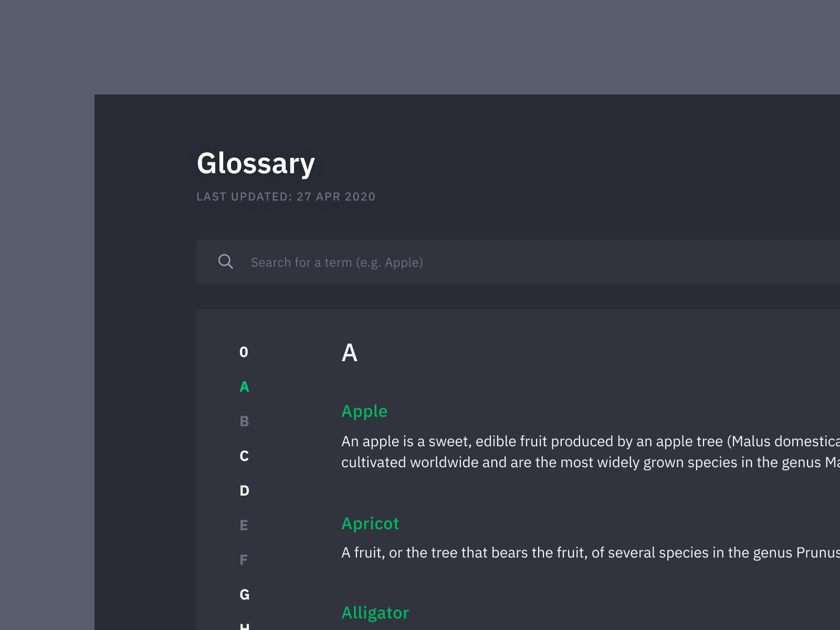Click the large A section heading
Screen dimensions: 840x630
pyautogui.click(x=350, y=353)
